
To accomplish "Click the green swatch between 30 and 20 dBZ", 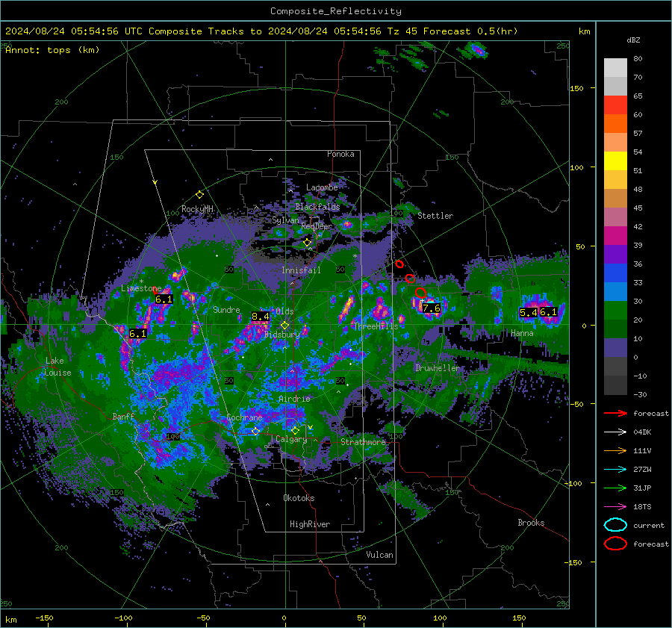I will (615, 311).
